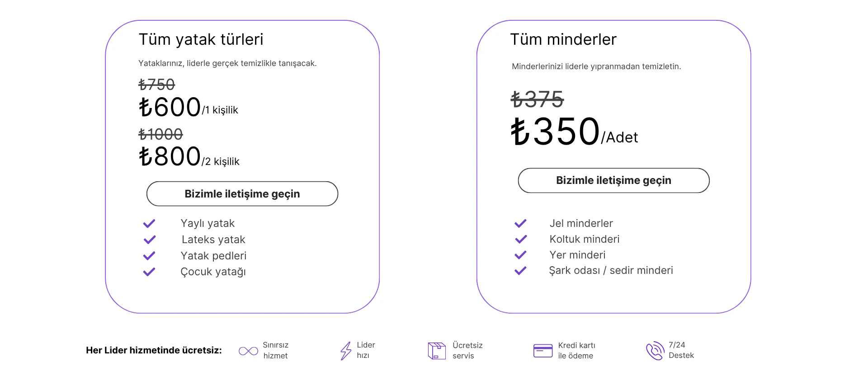This screenshot has height=390, width=868.
Task: Click the Tüm minderler card title
Action: click(563, 40)
